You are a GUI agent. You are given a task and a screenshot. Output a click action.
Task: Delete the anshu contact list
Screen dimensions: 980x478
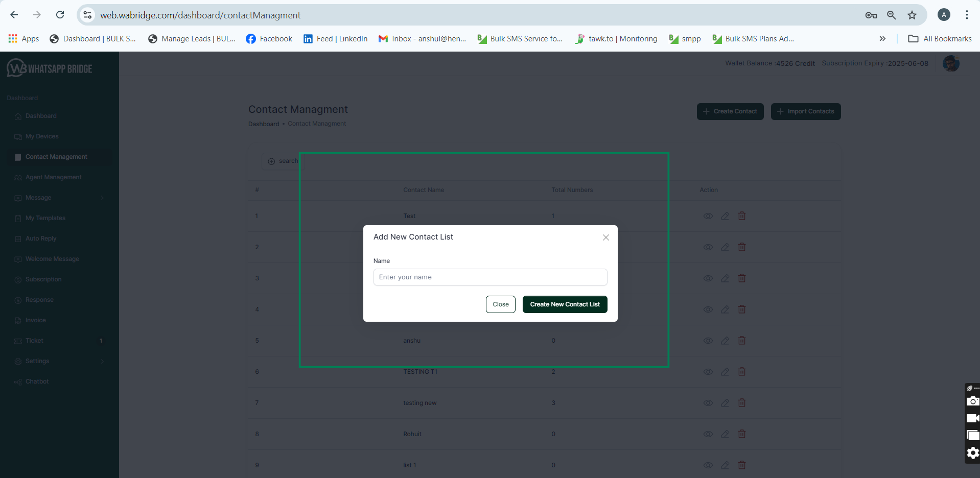coord(742,341)
